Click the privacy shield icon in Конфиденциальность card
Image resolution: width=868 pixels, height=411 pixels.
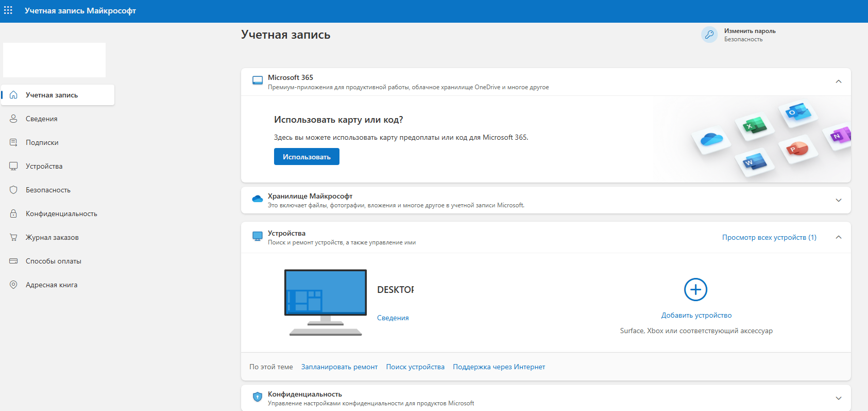[258, 397]
